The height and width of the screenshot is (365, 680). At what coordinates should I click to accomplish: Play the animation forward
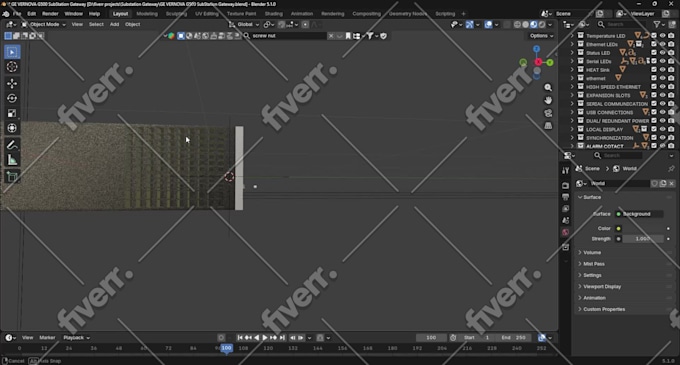[x=265, y=338]
